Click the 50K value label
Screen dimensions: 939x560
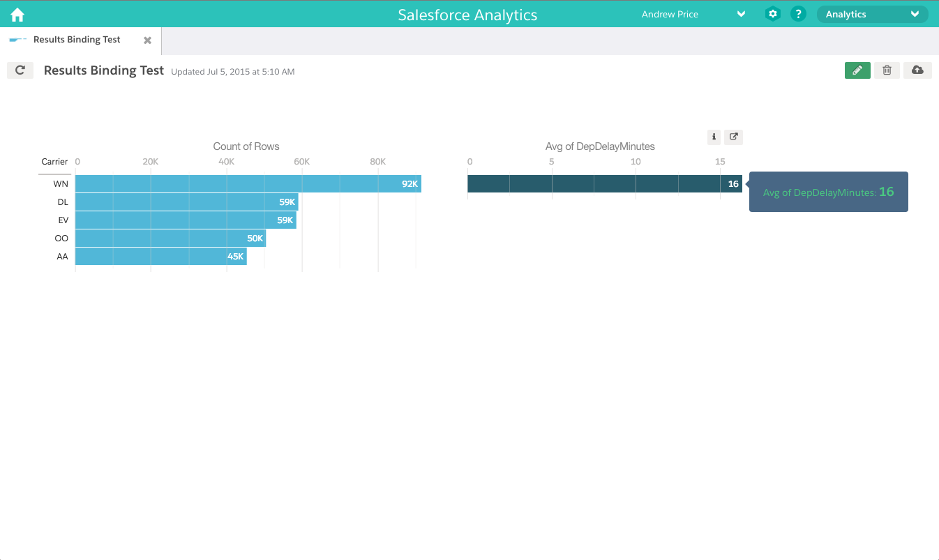click(255, 239)
